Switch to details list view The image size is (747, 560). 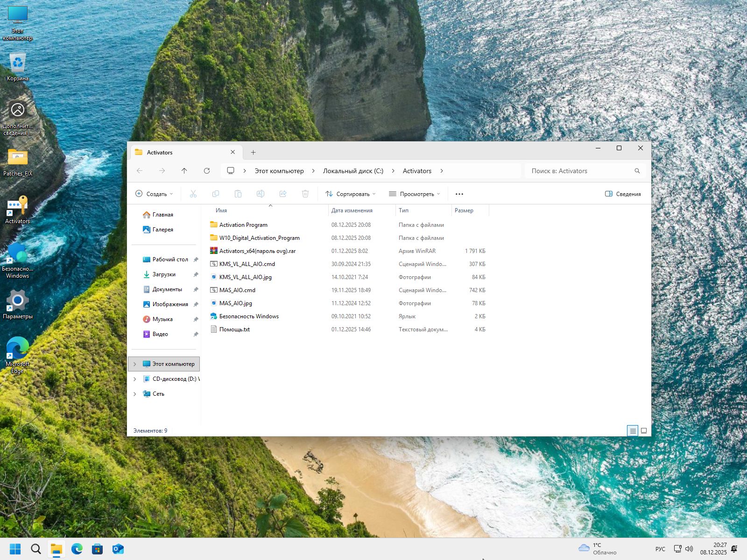point(633,431)
